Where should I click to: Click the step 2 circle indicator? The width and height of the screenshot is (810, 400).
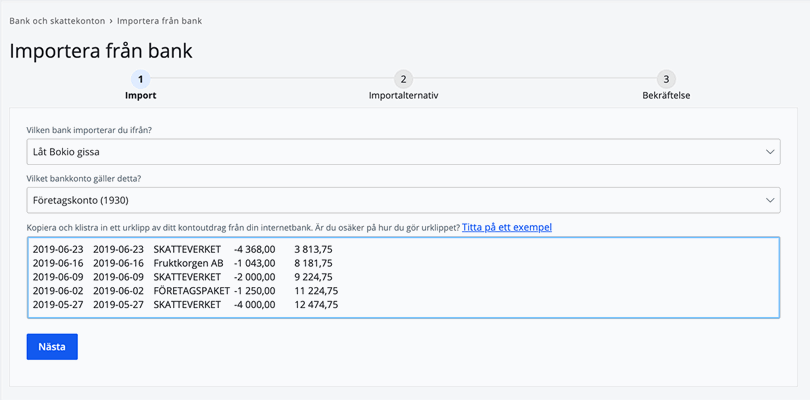point(403,79)
